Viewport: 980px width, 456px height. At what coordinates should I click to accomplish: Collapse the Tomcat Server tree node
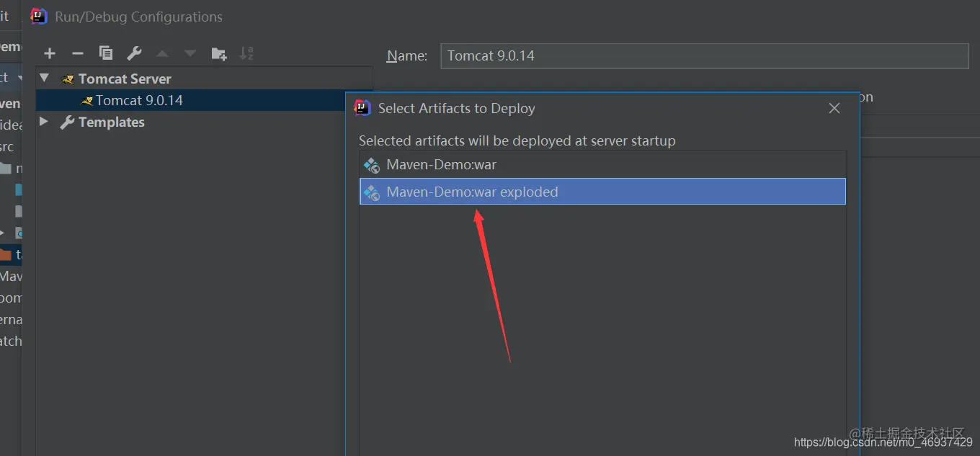pyautogui.click(x=45, y=78)
